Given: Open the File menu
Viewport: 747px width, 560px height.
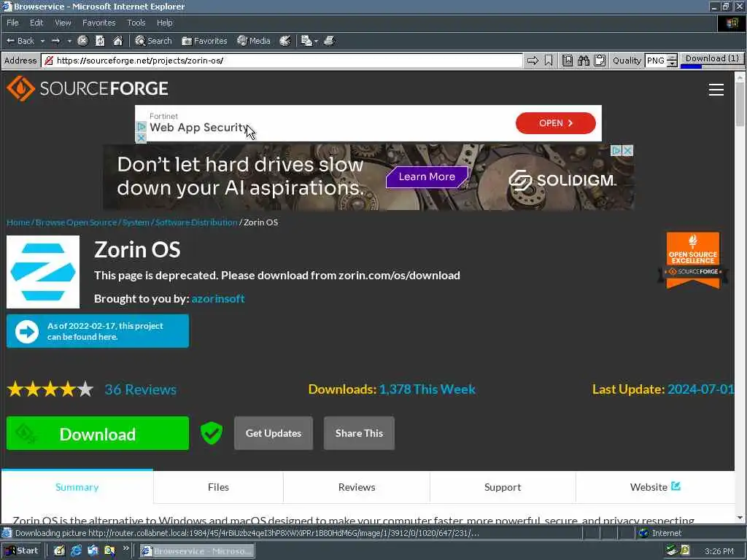Looking at the screenshot, I should pos(12,23).
